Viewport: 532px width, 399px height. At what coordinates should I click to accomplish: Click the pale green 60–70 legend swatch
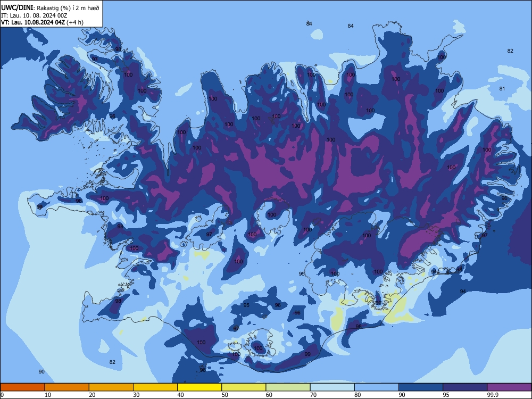[288, 387]
